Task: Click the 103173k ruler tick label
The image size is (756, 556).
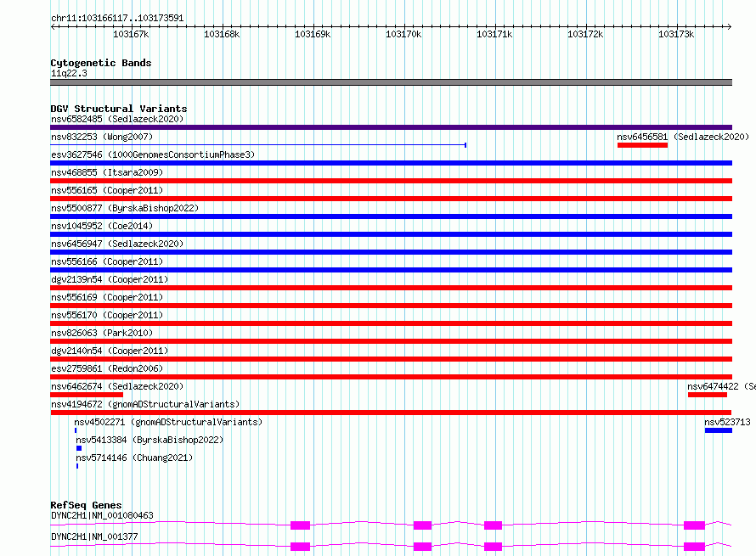Action: pyautogui.click(x=676, y=34)
